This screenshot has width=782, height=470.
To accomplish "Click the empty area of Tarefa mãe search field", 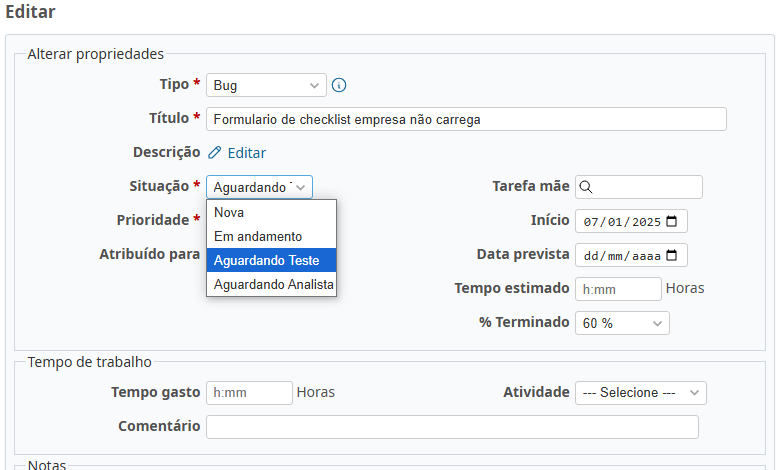I will point(647,187).
